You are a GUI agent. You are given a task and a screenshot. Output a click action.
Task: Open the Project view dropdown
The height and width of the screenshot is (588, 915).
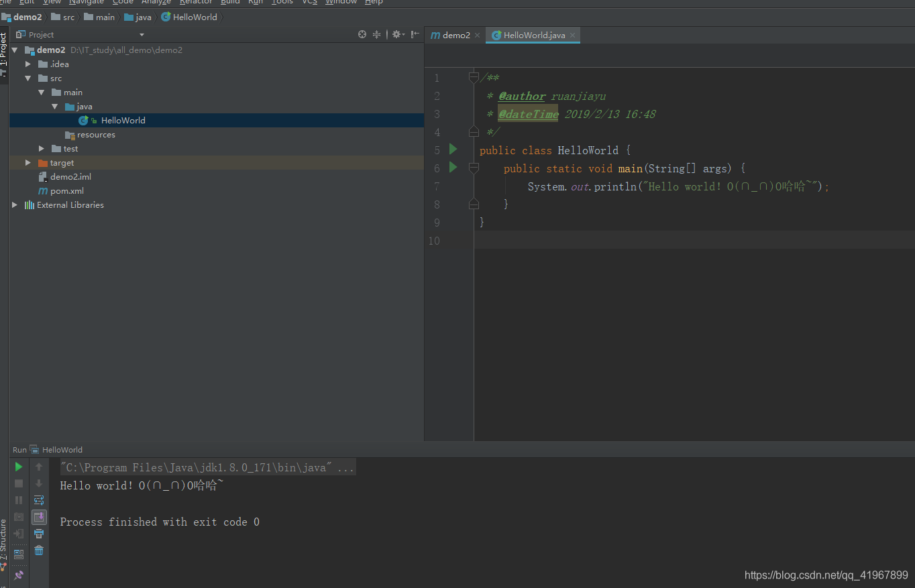142,35
